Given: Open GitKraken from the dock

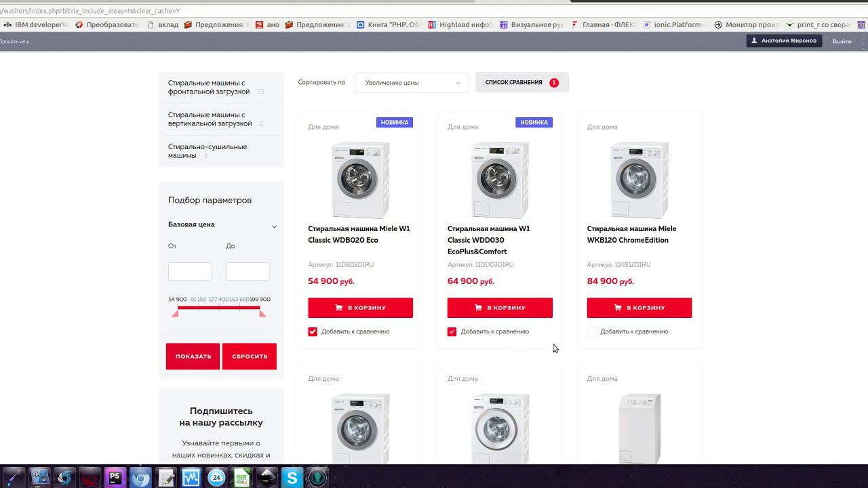Looking at the screenshot, I should click(317, 478).
